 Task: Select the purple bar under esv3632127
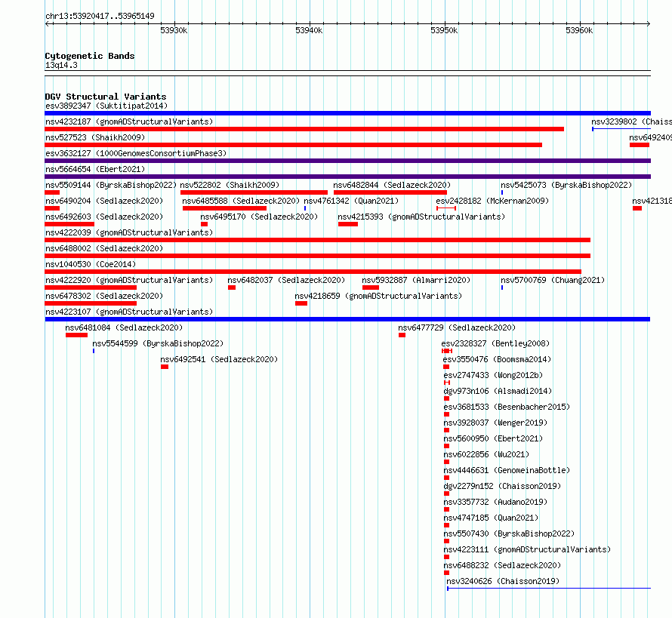(347, 161)
